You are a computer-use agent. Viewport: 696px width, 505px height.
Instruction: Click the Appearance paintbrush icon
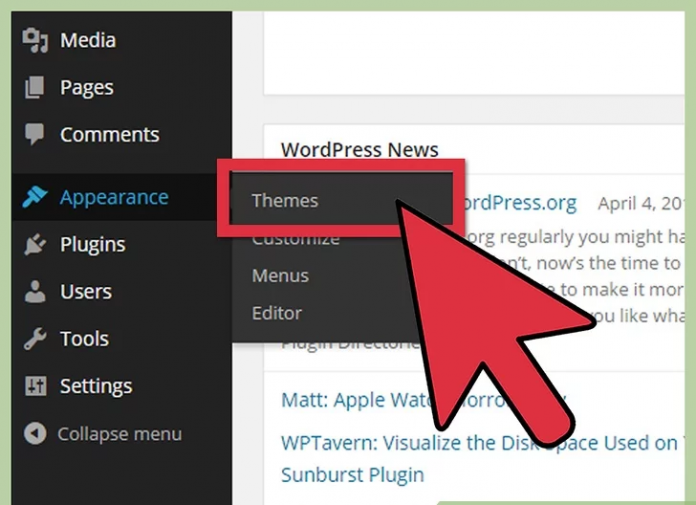click(x=35, y=198)
